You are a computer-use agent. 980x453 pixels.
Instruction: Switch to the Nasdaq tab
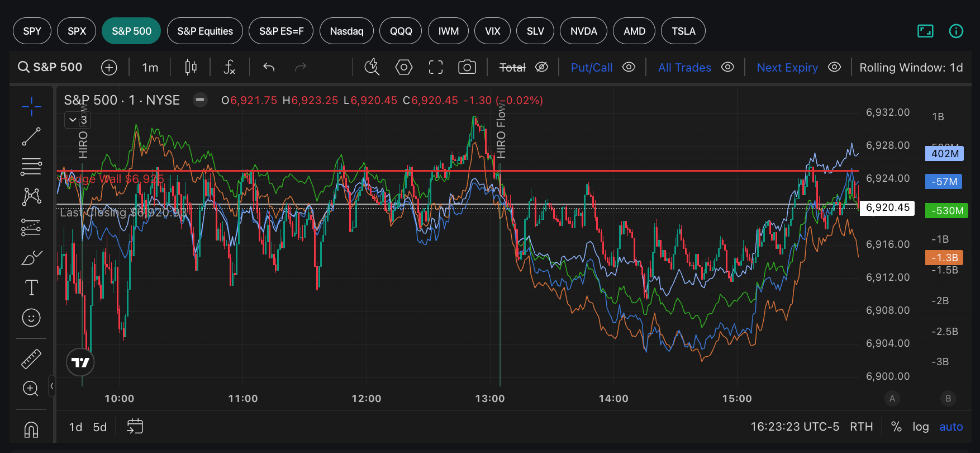coord(346,31)
